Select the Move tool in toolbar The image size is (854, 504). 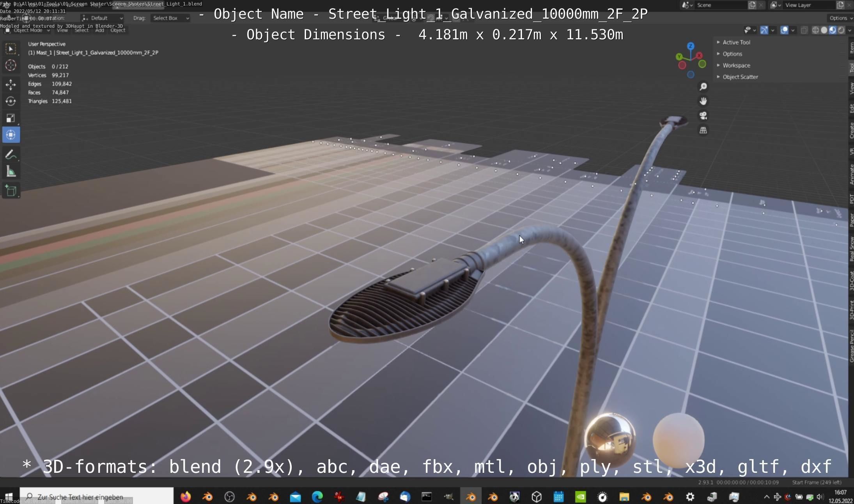[x=11, y=84]
